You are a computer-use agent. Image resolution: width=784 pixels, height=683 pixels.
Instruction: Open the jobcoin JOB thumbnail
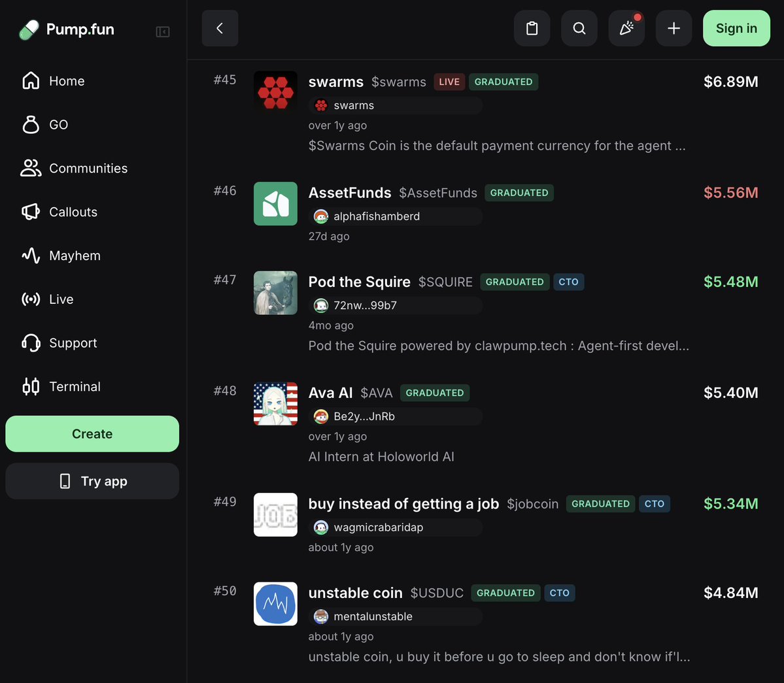click(275, 514)
